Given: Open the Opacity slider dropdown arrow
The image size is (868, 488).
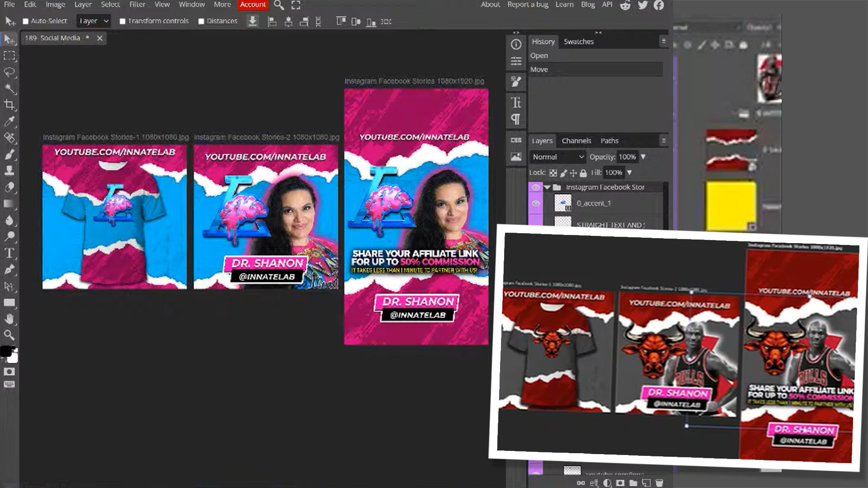Looking at the screenshot, I should point(643,157).
